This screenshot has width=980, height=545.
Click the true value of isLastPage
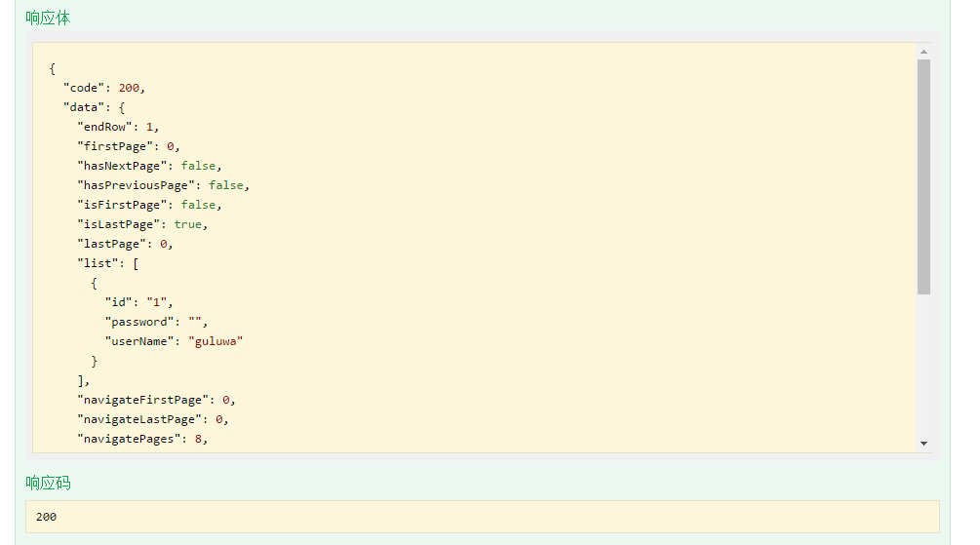(187, 224)
